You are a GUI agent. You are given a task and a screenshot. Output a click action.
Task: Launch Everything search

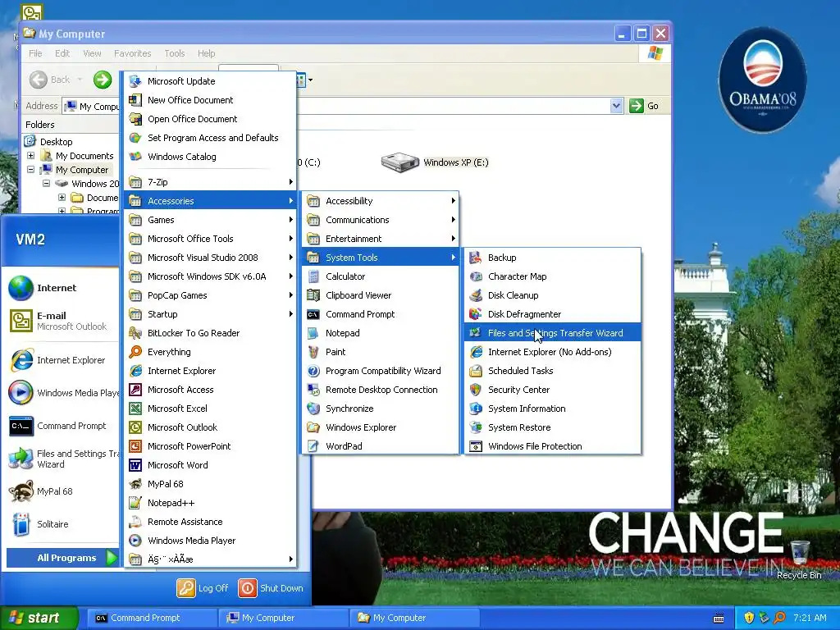210,352
